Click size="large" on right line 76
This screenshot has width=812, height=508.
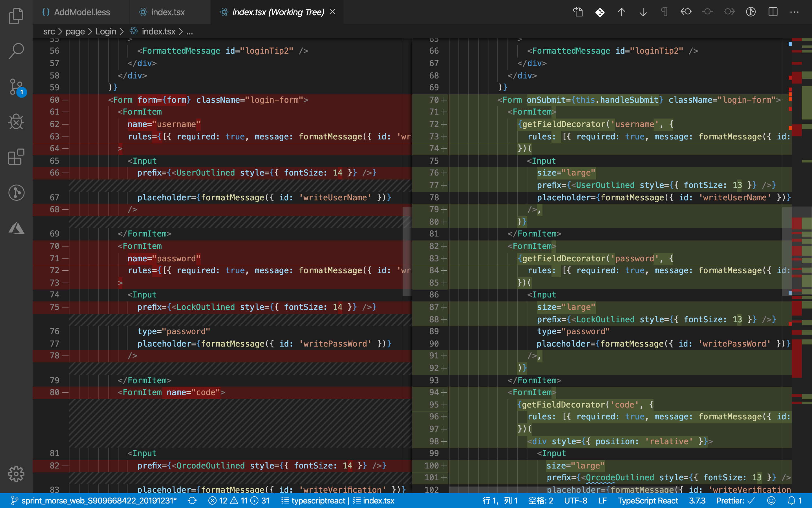point(566,173)
